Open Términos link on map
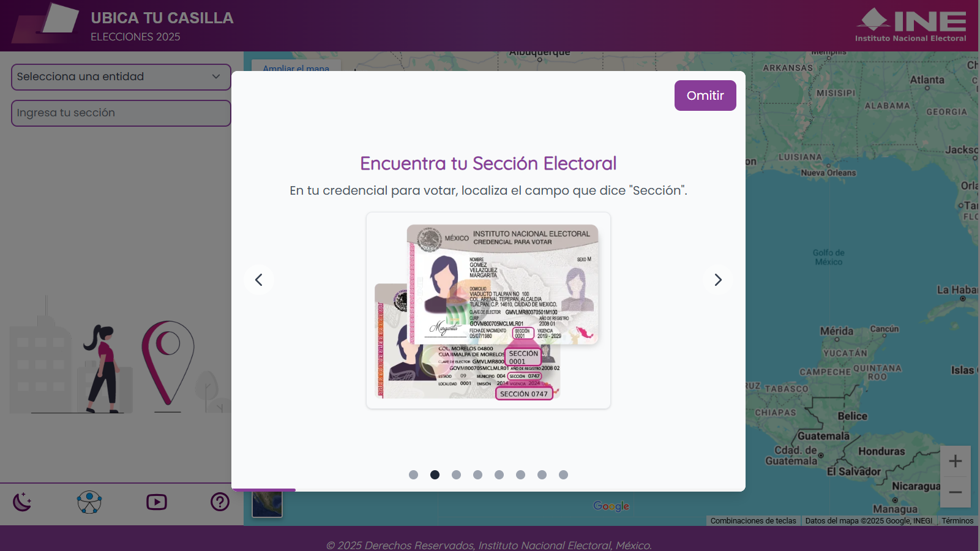The image size is (980, 551). point(957,521)
